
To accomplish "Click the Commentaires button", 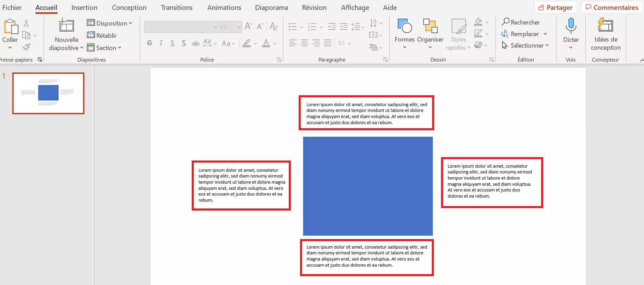I will click(612, 7).
